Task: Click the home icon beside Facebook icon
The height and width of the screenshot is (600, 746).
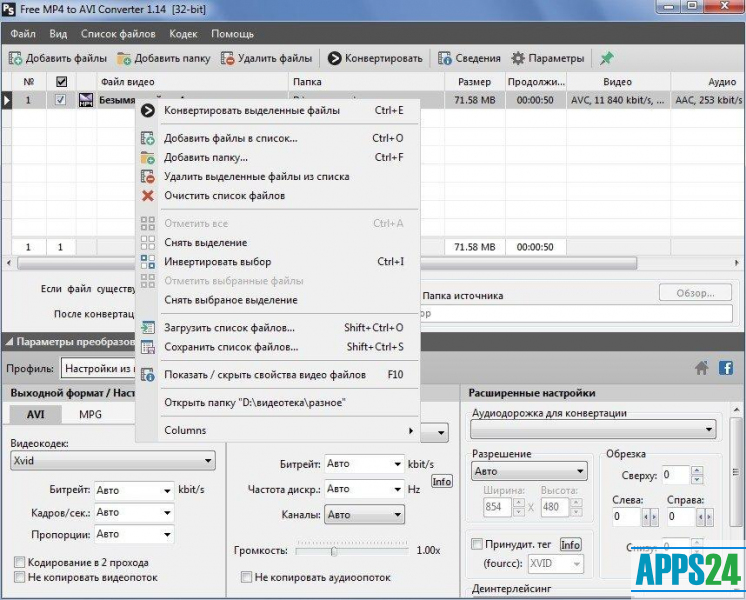Action: (x=702, y=368)
